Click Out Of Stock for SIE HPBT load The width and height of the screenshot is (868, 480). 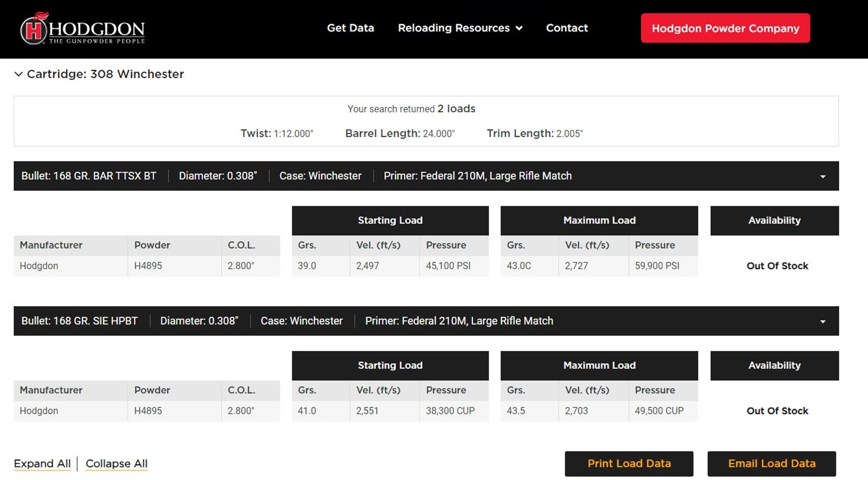(777, 411)
